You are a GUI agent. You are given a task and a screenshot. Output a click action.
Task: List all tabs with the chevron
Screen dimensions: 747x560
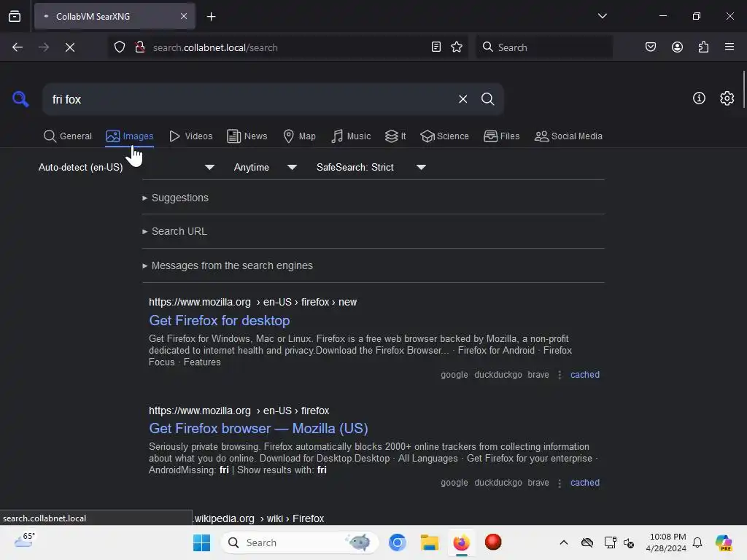click(x=602, y=16)
